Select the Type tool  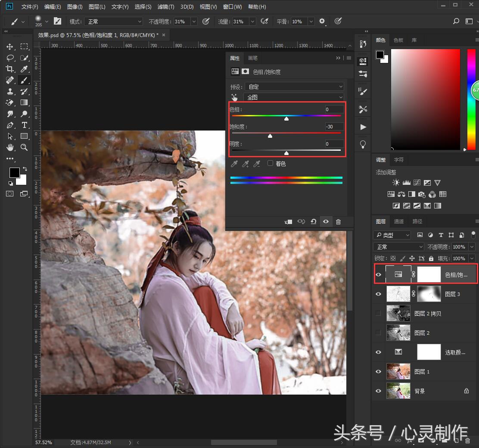24,125
